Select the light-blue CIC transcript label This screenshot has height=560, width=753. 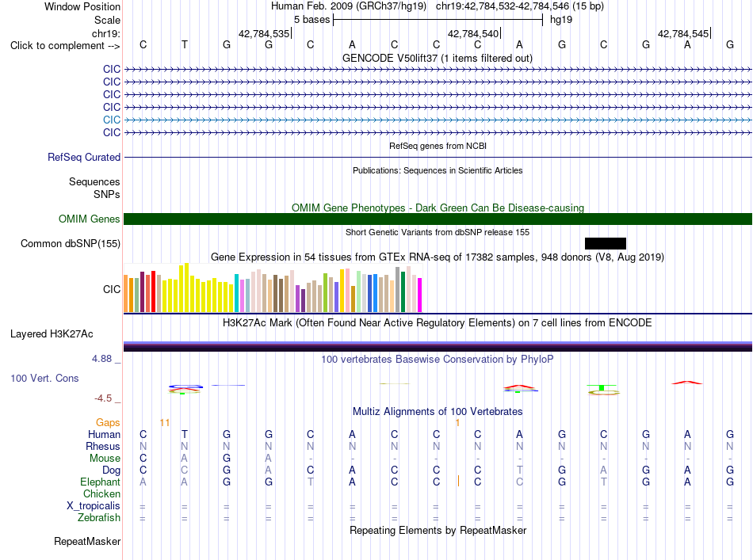[x=112, y=120]
